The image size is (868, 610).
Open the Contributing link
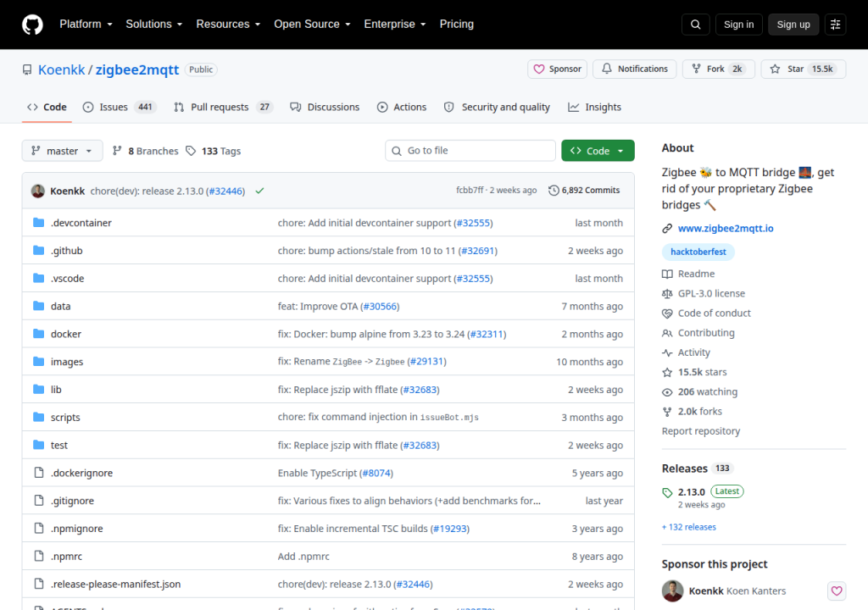[698, 333]
